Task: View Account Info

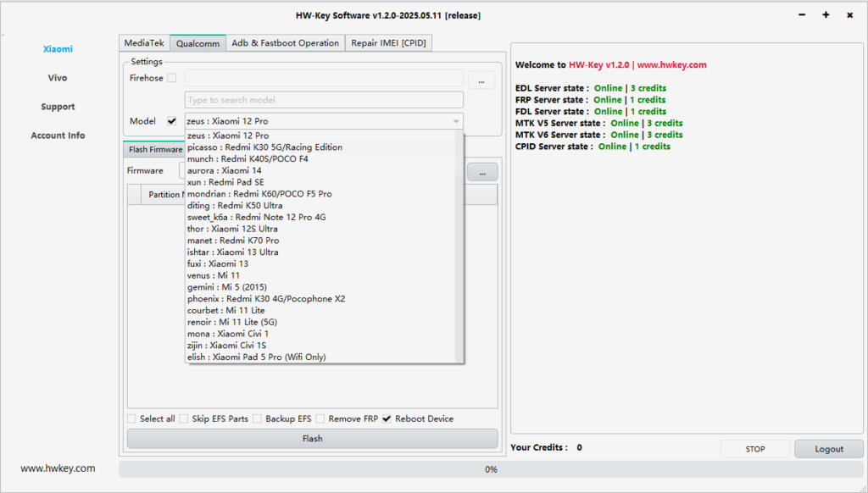Action: click(58, 135)
